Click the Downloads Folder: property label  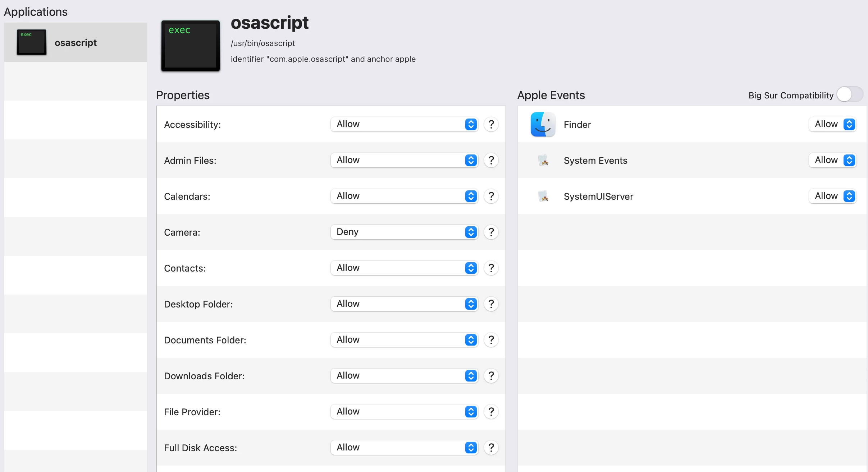pos(204,376)
